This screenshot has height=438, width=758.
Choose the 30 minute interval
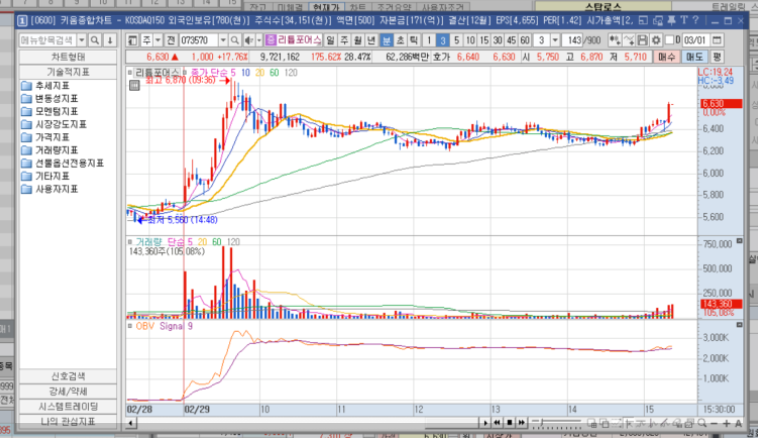pyautogui.click(x=497, y=40)
